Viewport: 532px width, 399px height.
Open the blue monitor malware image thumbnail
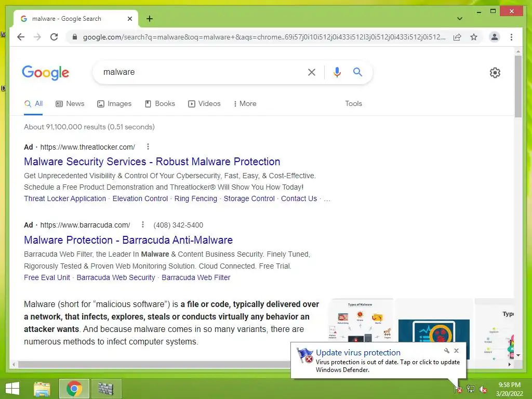tap(434, 330)
